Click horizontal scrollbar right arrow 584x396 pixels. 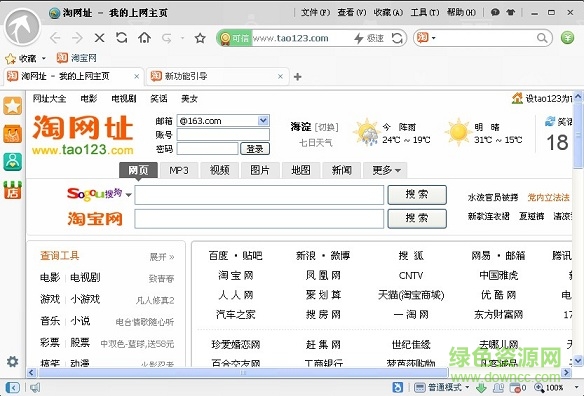[x=566, y=373]
